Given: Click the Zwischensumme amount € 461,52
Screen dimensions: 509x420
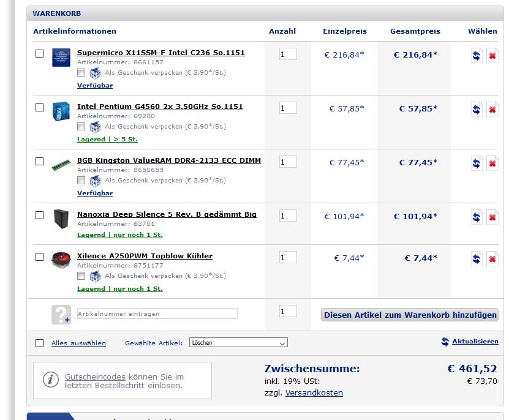Looking at the screenshot, I should pyautogui.click(x=472, y=369).
